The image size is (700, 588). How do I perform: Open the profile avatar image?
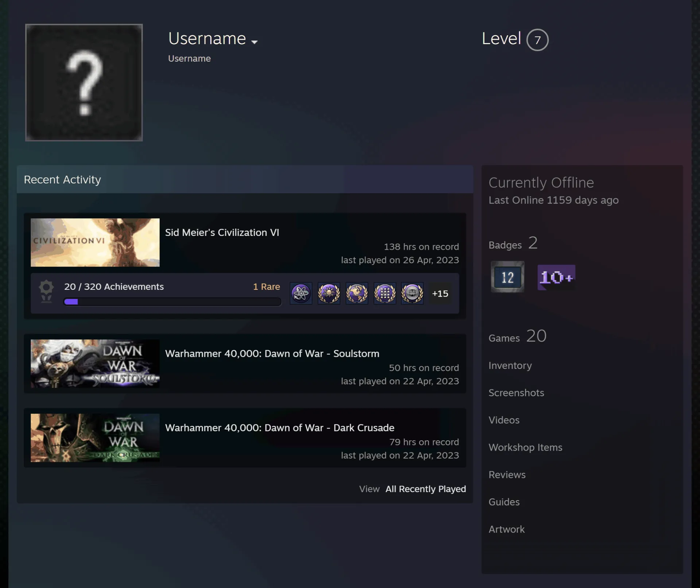click(x=84, y=82)
